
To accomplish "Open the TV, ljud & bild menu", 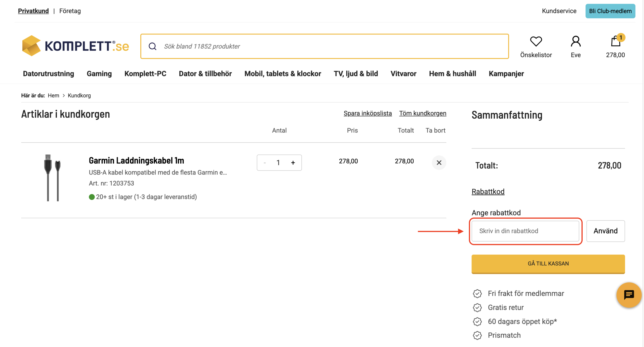I will click(x=356, y=74).
